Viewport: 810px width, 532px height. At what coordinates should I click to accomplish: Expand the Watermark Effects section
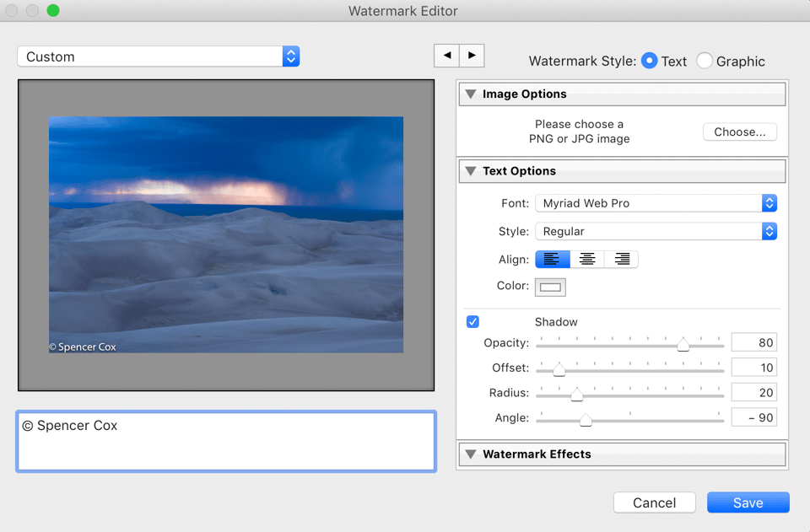[x=471, y=454]
